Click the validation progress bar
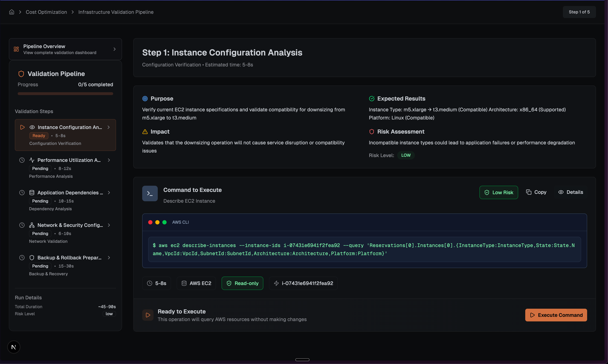Screen dimensions: 608x364 (65, 94)
